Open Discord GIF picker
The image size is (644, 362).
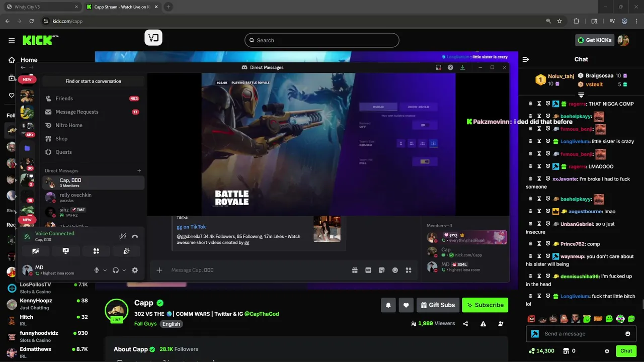(x=368, y=270)
